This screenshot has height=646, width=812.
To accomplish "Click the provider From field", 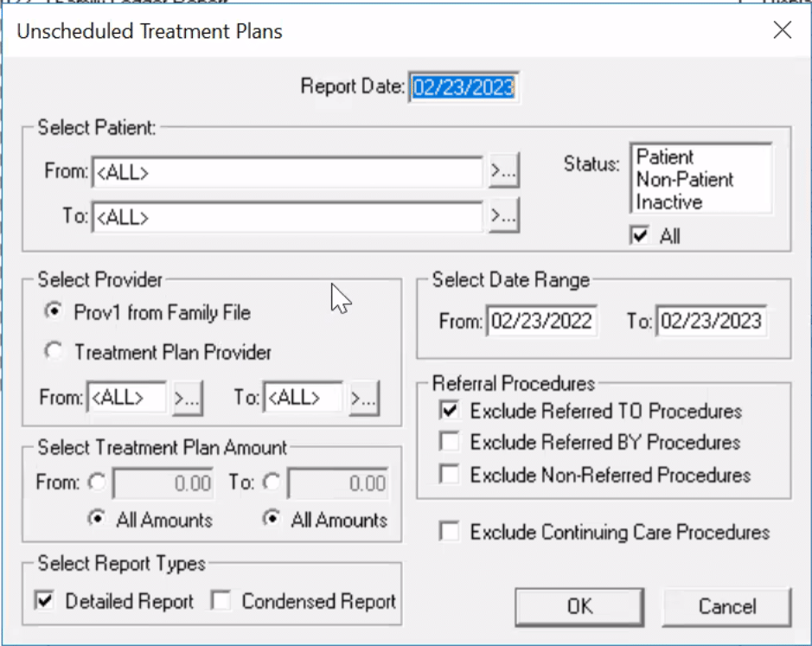I will (x=127, y=397).
